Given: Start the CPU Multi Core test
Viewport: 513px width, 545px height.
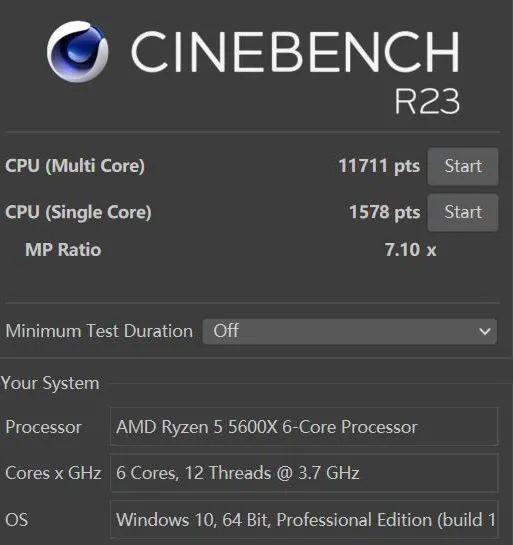Looking at the screenshot, I should (463, 166).
